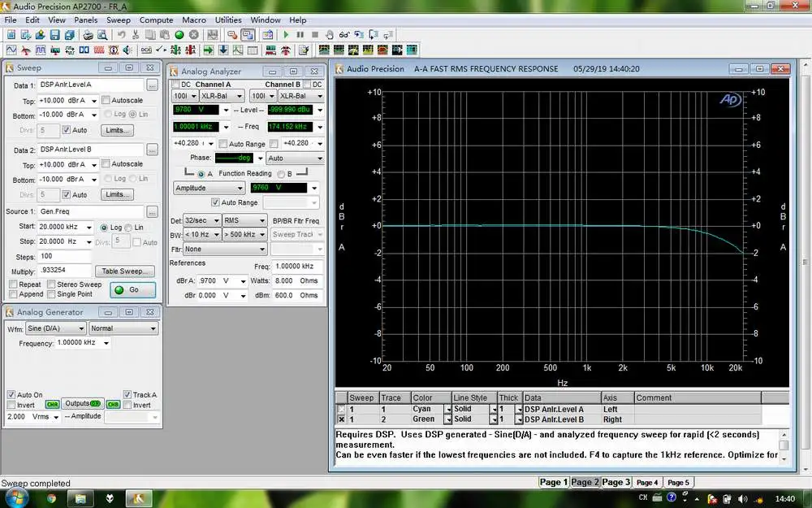Click the Print icon in the toolbar
This screenshot has width=812, height=508.
[88, 35]
